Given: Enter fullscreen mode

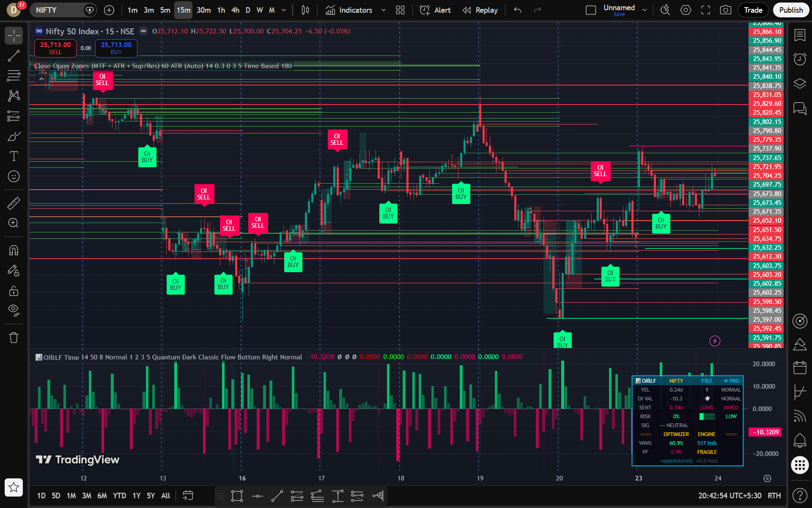Looking at the screenshot, I should pos(705,10).
